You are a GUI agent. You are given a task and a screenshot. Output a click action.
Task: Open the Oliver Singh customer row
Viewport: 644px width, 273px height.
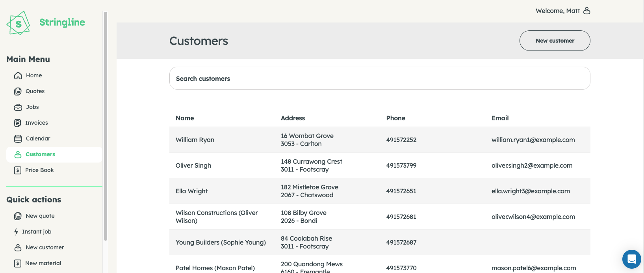[380, 165]
